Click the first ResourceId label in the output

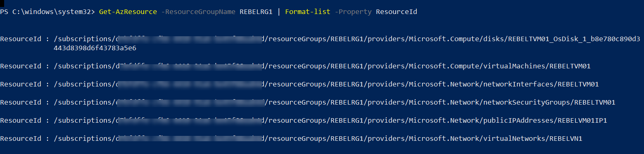coord(21,39)
